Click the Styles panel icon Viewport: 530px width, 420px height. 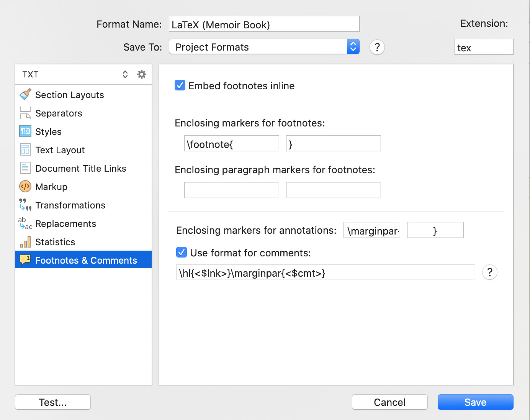tap(25, 131)
